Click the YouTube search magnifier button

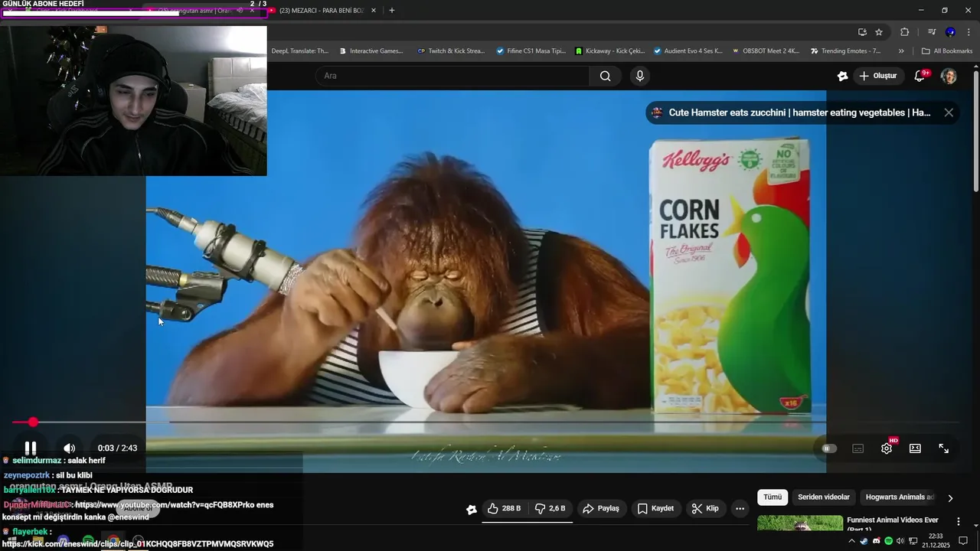[606, 76]
